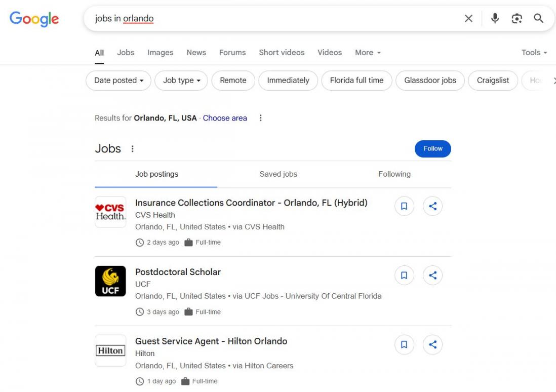The width and height of the screenshot is (556, 392).
Task: Click the Hilton logo thumbnail
Action: (110, 350)
